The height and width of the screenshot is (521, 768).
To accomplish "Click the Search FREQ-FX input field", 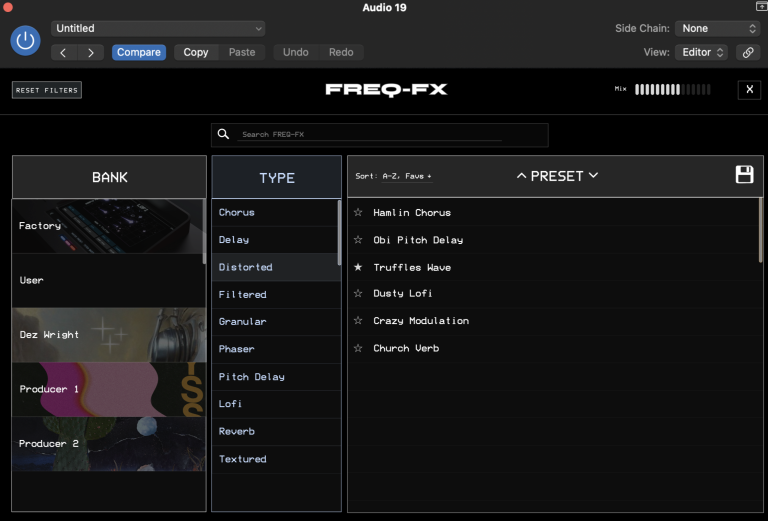I will coord(390,134).
